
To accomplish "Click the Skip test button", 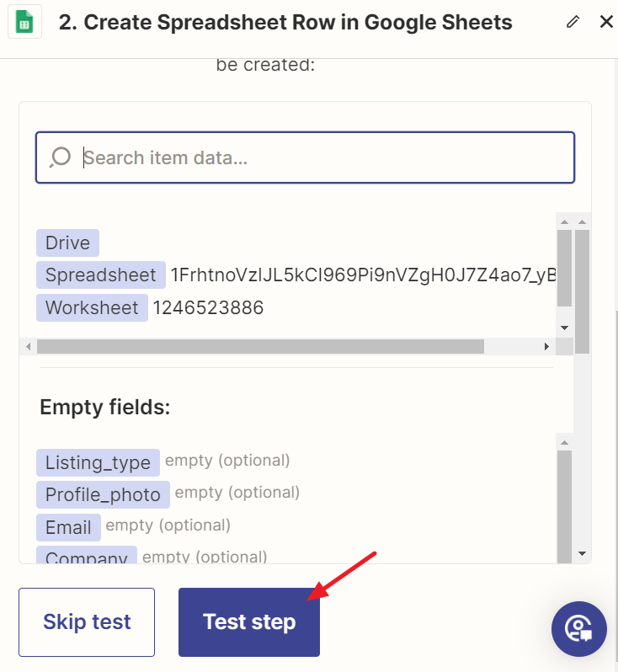I will point(87,622).
